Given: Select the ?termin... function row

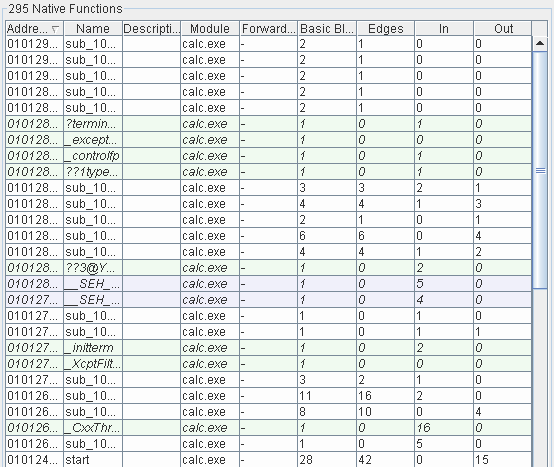Looking at the screenshot, I should point(269,124).
